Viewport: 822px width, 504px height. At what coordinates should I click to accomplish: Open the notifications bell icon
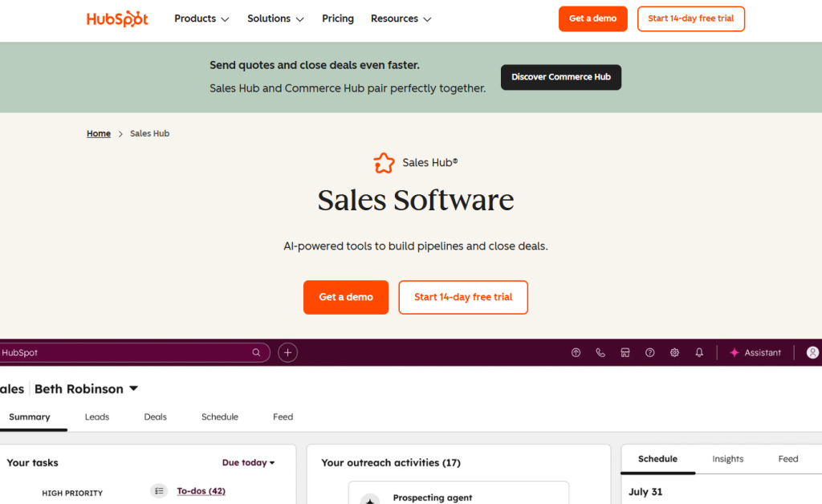coord(699,352)
